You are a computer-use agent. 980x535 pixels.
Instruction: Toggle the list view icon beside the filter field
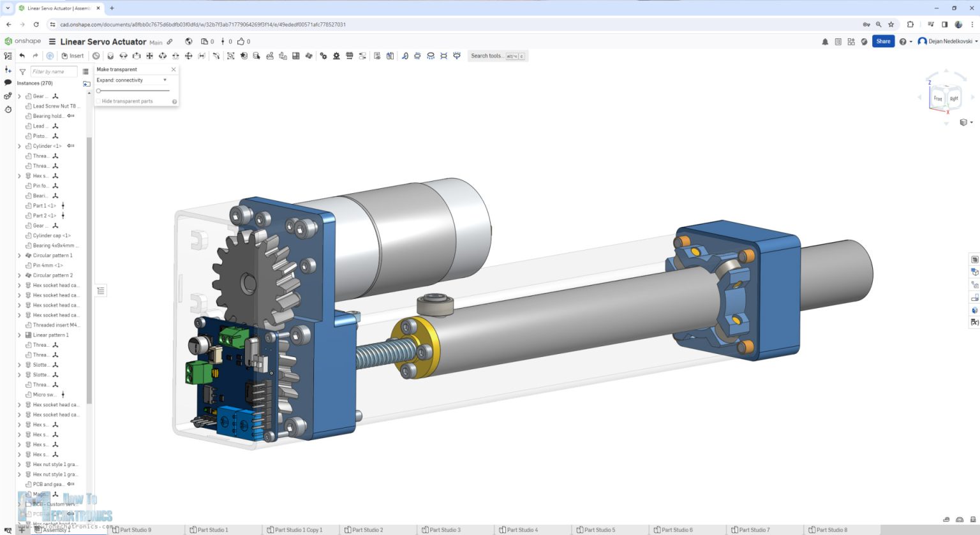pos(86,71)
